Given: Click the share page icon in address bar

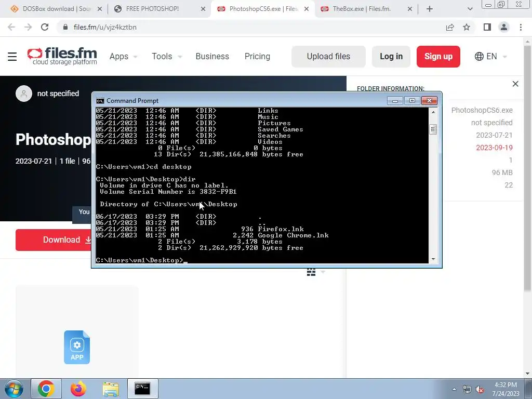Looking at the screenshot, I should pos(450,27).
